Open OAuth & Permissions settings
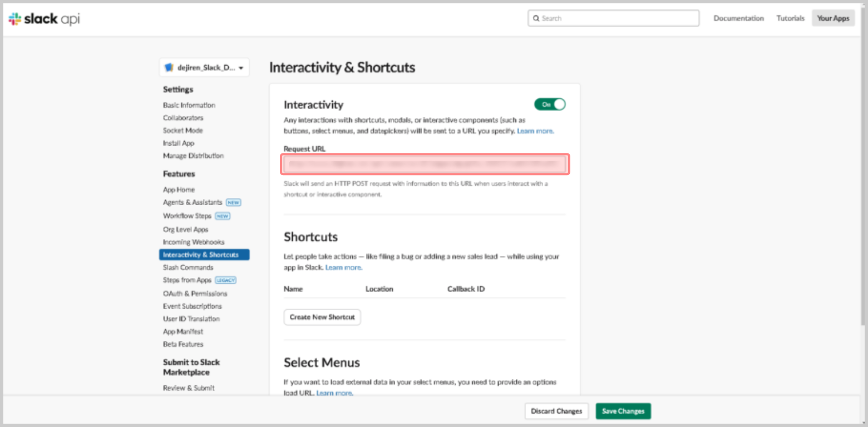Viewport: 868px width, 427px height. pyautogui.click(x=195, y=294)
